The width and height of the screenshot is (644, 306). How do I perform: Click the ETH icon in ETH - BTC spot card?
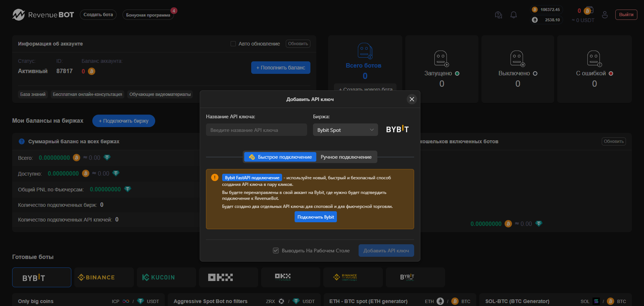point(440,301)
